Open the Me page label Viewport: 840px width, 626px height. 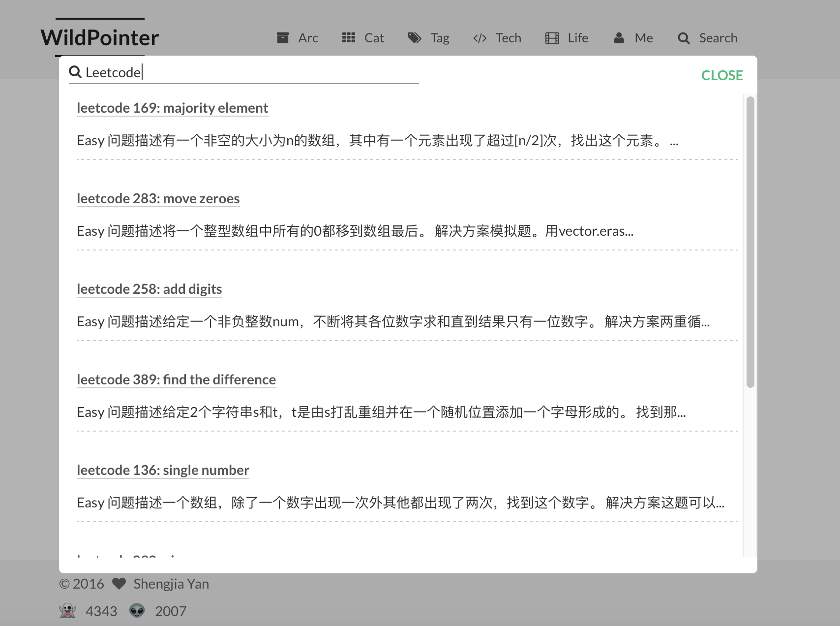tap(644, 38)
